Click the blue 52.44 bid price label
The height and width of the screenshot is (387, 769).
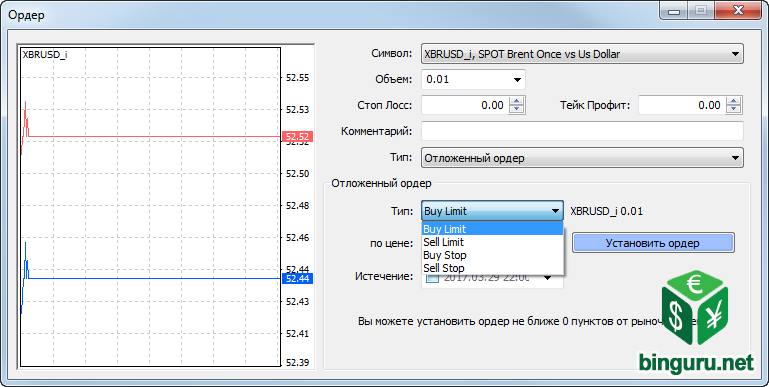(297, 279)
